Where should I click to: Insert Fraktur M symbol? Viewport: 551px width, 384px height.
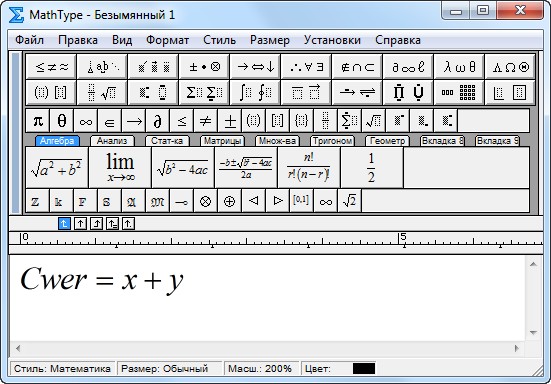[x=157, y=201]
